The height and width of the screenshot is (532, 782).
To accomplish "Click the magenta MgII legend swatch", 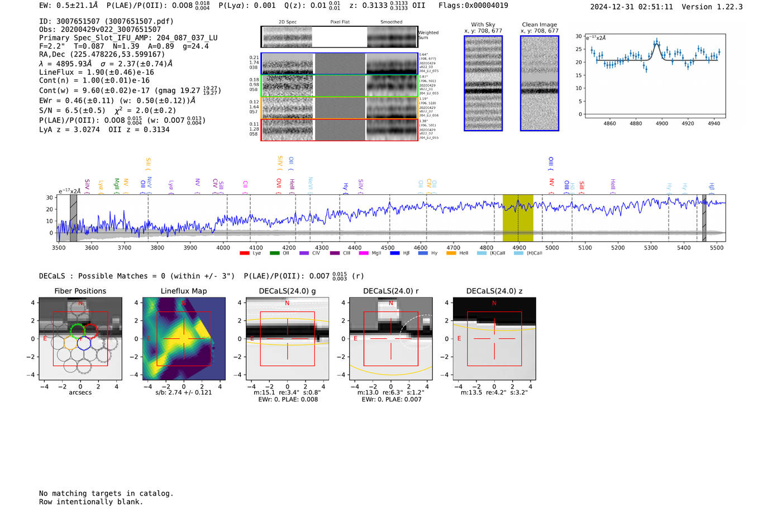I will (x=364, y=253).
